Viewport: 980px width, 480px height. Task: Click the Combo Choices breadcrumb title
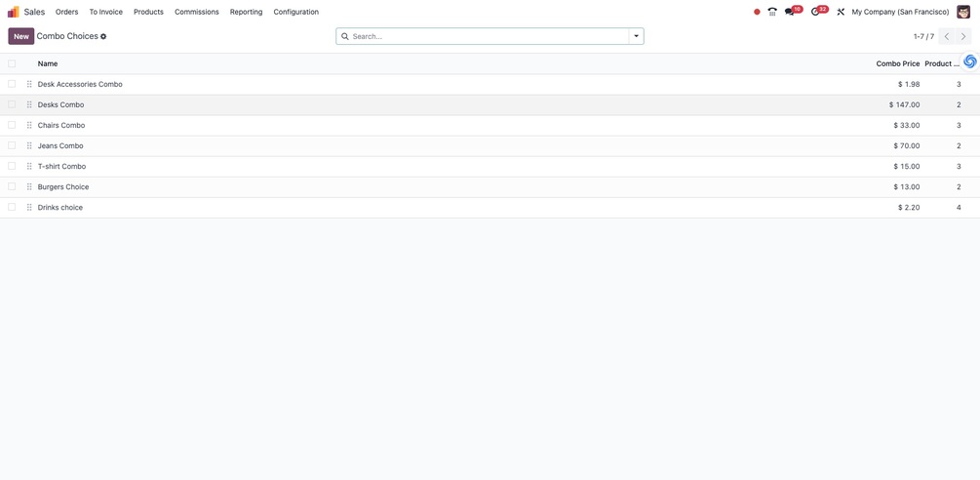coord(67,36)
